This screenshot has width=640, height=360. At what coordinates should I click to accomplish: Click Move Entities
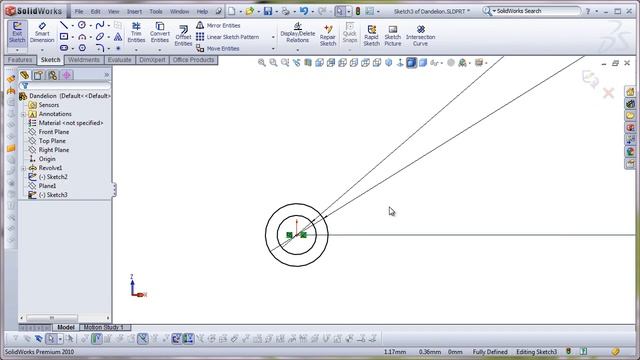[x=218, y=48]
